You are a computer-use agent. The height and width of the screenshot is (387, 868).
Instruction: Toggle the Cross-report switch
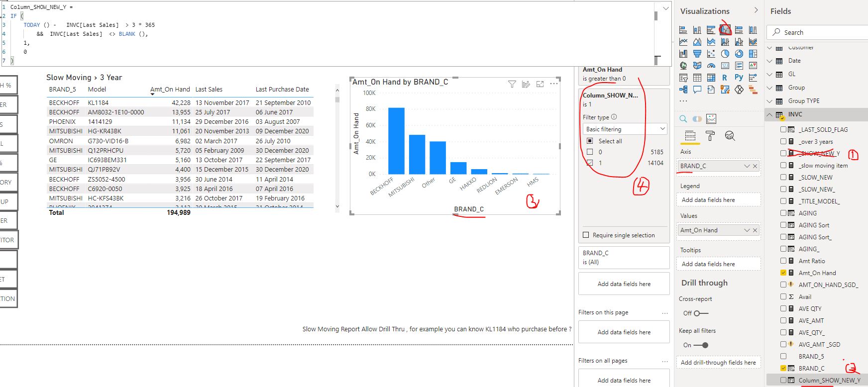pyautogui.click(x=701, y=313)
